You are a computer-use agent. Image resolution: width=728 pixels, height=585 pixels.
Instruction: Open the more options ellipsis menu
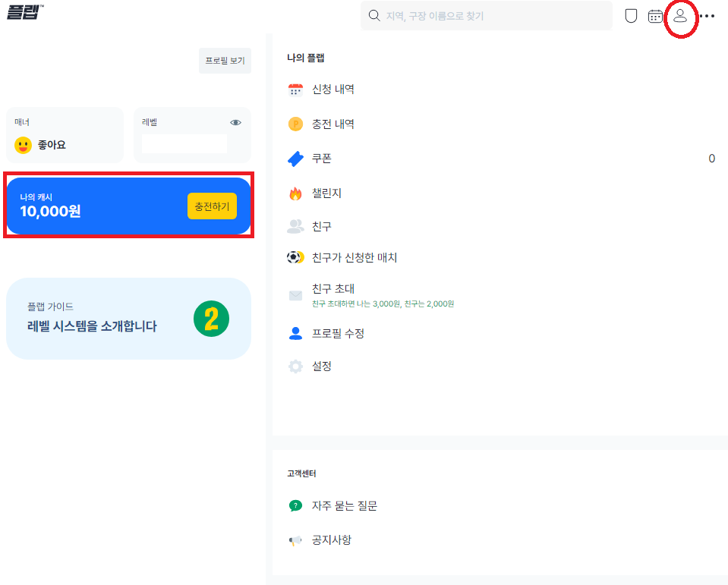708,15
